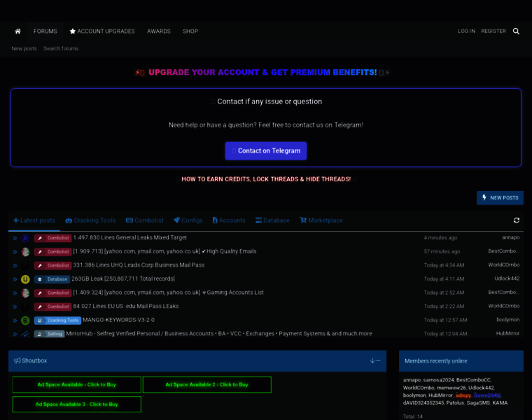Click the home icon in the navbar
Screen dimensions: 532x420
(x=17, y=31)
